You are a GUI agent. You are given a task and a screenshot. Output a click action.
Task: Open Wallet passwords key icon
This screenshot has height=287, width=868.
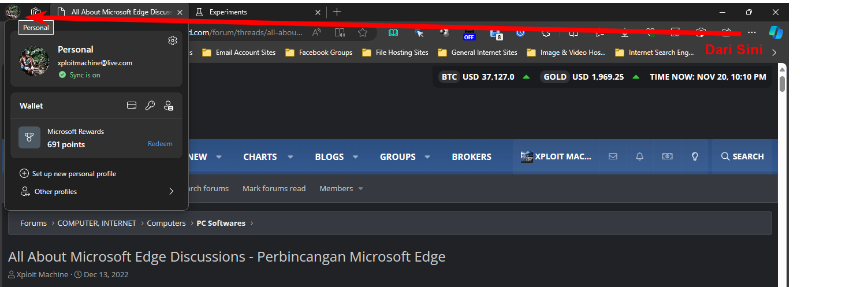(150, 106)
